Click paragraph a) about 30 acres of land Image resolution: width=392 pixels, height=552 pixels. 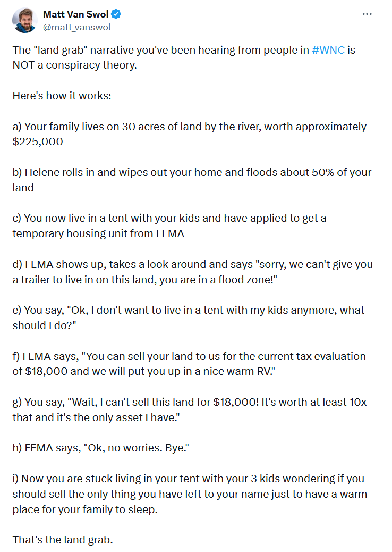[x=189, y=127]
